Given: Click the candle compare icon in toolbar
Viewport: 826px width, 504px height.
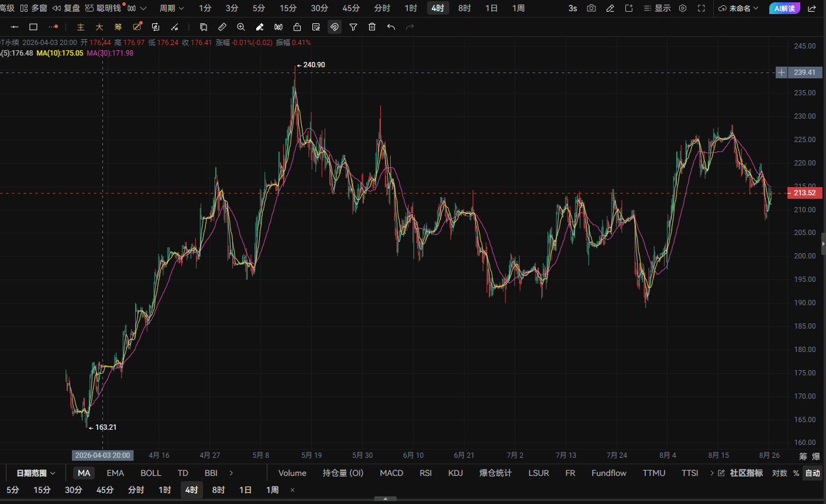Looking at the screenshot, I should coord(278,27).
